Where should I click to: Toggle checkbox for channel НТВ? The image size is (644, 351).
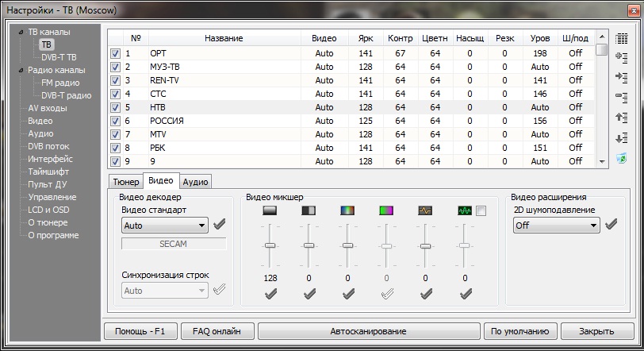115,107
